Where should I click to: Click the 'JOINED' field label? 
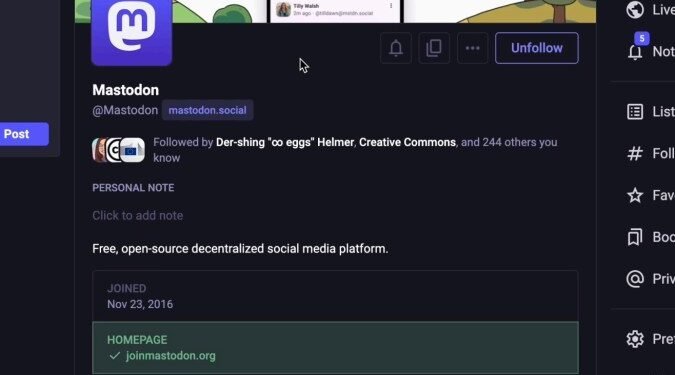pos(127,288)
